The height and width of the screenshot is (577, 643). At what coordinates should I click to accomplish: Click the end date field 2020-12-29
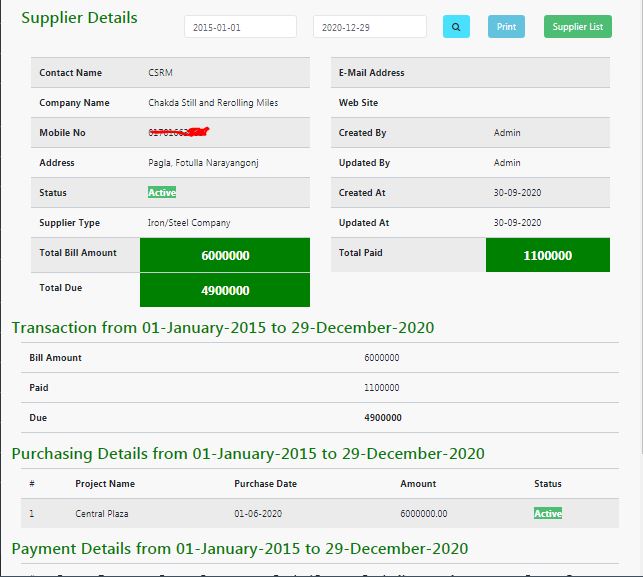pos(369,27)
